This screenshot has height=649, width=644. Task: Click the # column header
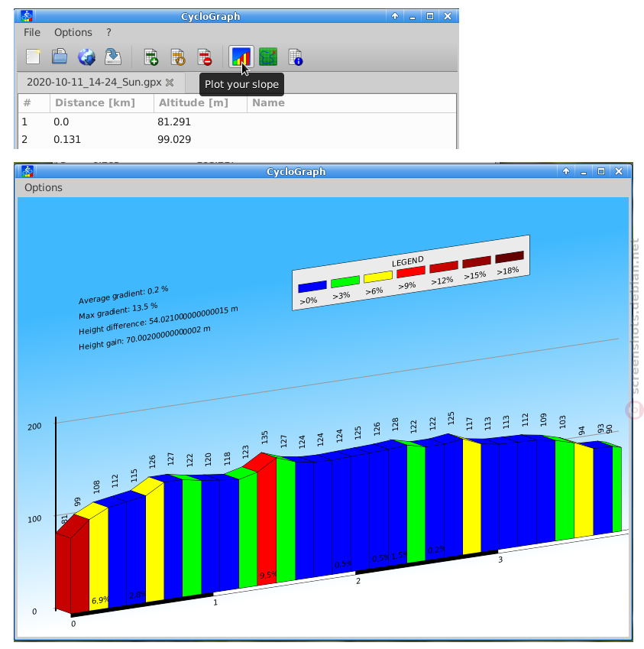point(34,102)
